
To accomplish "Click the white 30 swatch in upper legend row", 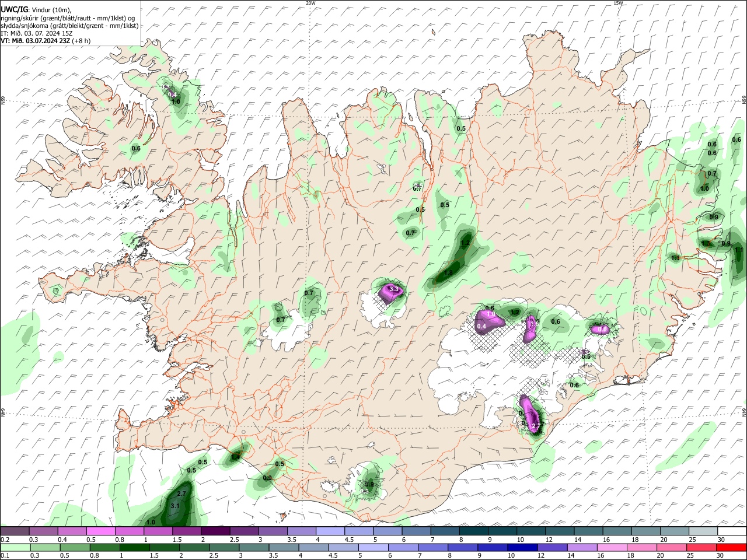I will (x=732, y=531).
